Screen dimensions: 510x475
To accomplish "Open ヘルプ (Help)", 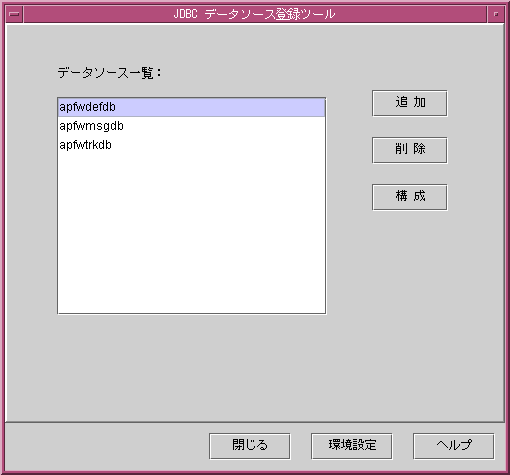I will click(x=454, y=446).
